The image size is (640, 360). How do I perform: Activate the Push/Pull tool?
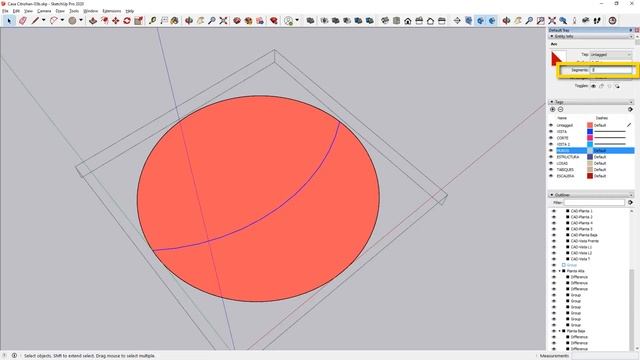point(93,20)
